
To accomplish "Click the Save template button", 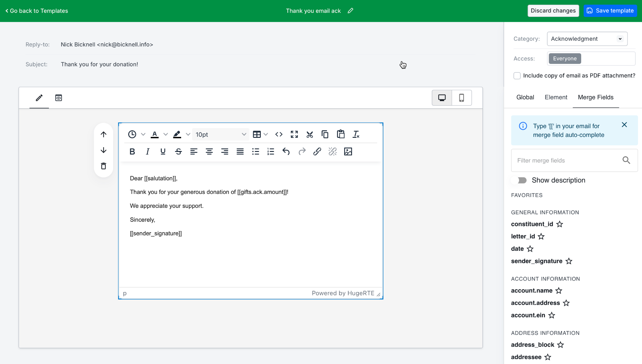I will click(610, 11).
